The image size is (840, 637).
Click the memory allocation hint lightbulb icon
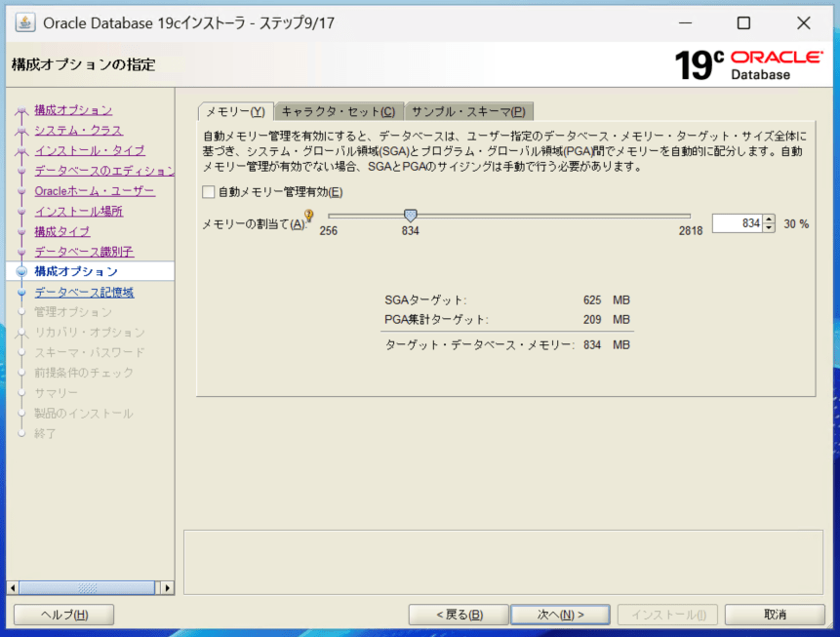[309, 217]
